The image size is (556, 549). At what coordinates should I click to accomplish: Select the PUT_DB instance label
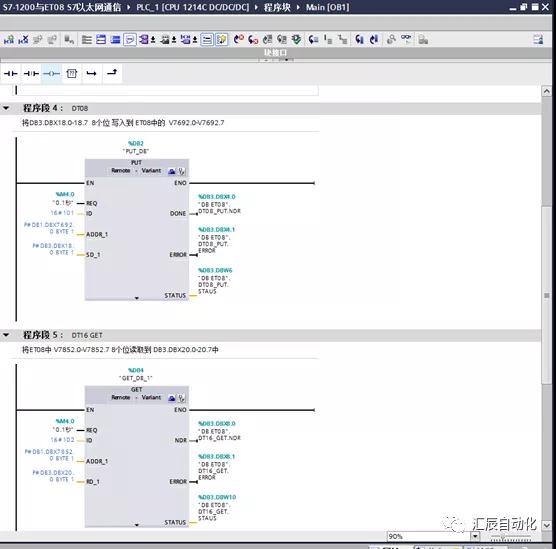point(136,151)
